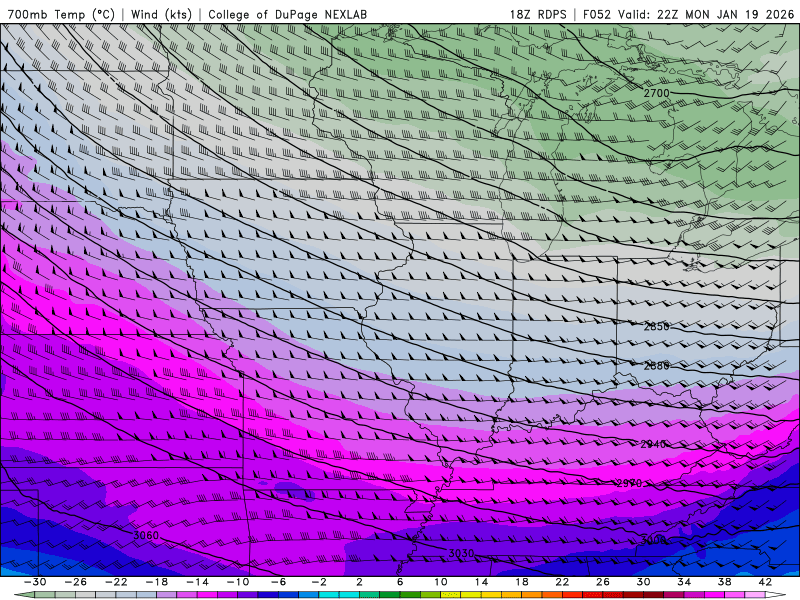Click the 42 colorbar scale value
Image resolution: width=800 pixels, height=600 pixels.
(765, 582)
